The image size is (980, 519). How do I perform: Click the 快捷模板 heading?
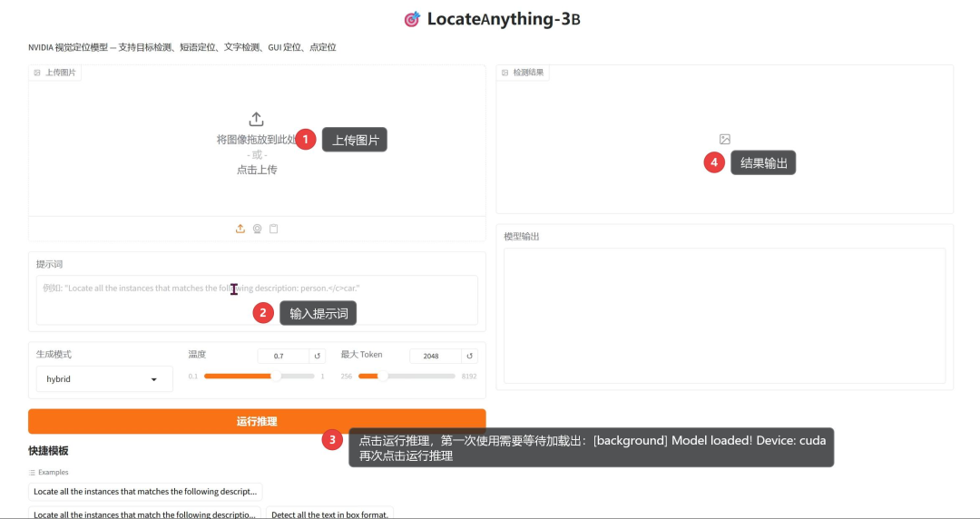[x=48, y=451]
